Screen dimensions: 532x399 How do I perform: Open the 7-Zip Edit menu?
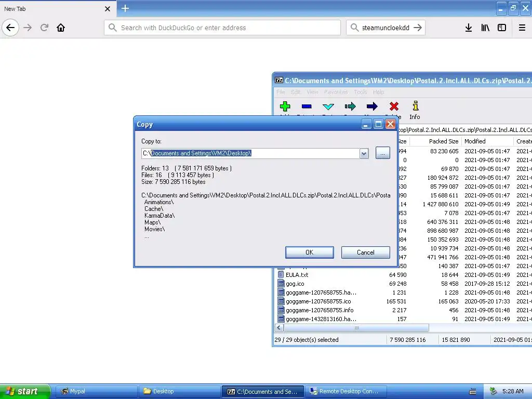[296, 92]
